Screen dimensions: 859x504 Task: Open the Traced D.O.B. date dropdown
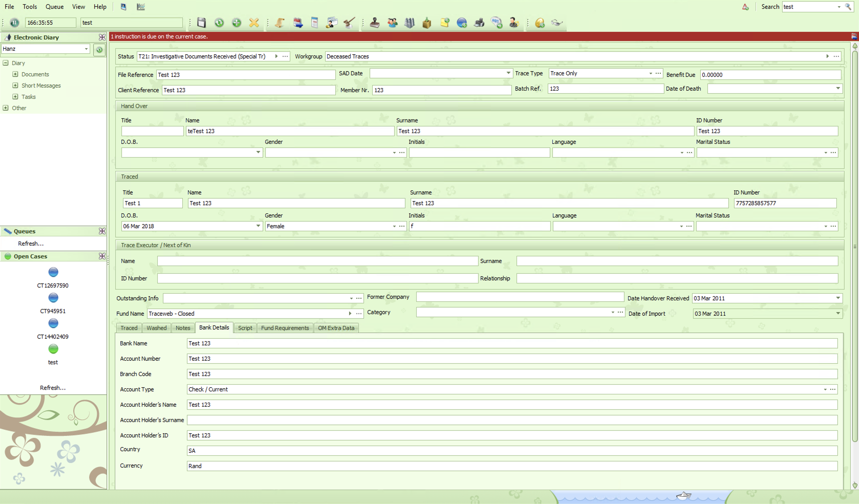coord(258,226)
